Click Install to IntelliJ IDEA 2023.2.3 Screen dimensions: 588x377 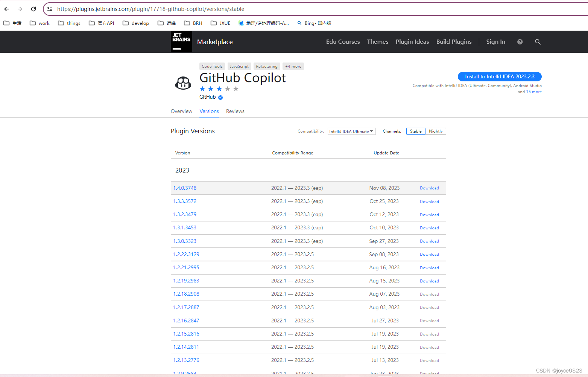(500, 76)
